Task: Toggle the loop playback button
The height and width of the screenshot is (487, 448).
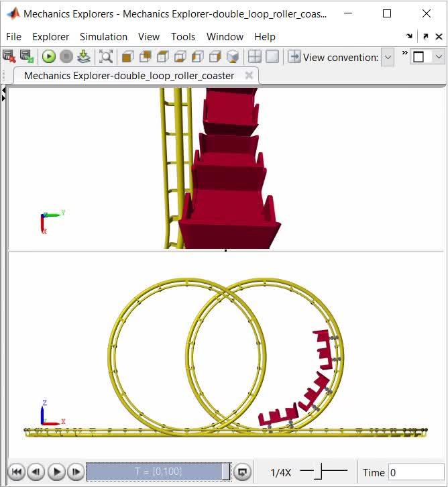Action: click(x=242, y=472)
